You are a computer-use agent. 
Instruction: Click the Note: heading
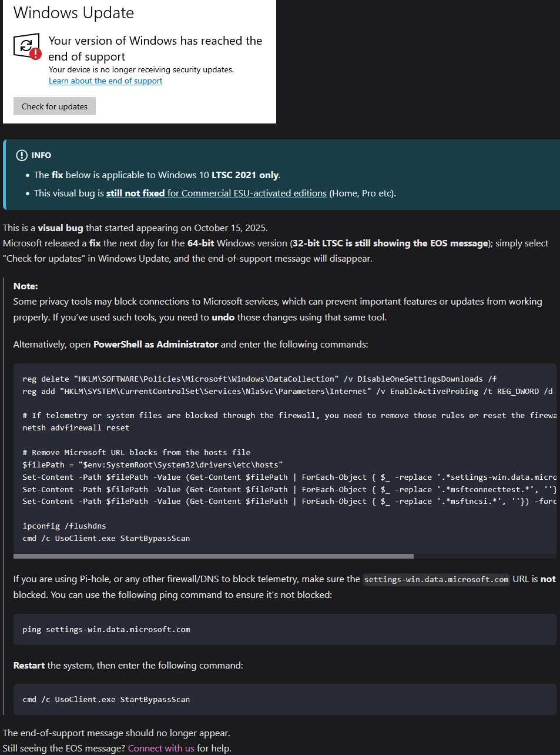click(25, 286)
